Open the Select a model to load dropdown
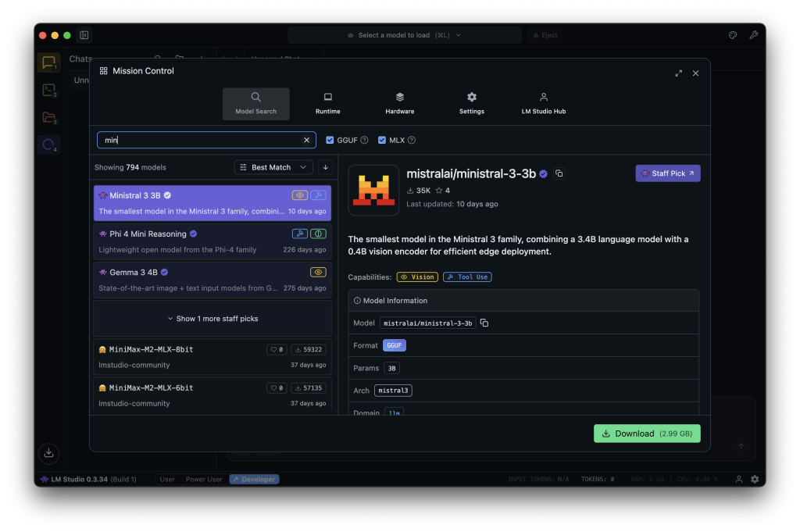800x532 pixels. click(404, 35)
